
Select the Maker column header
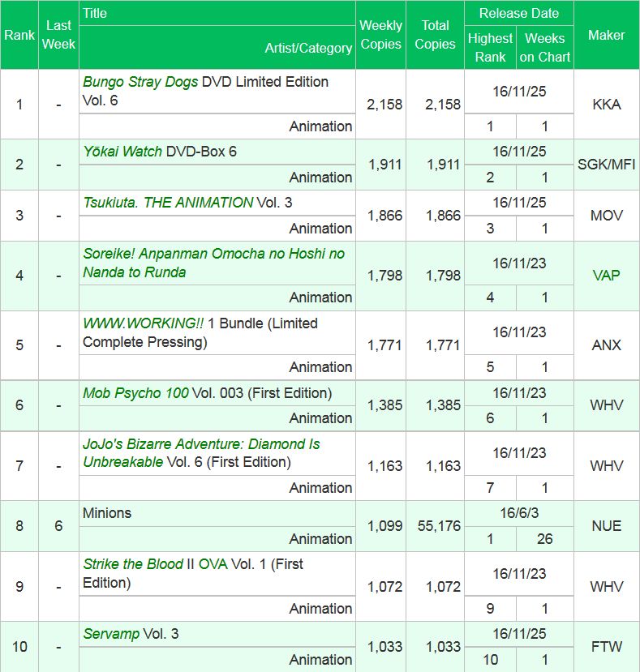(606, 36)
